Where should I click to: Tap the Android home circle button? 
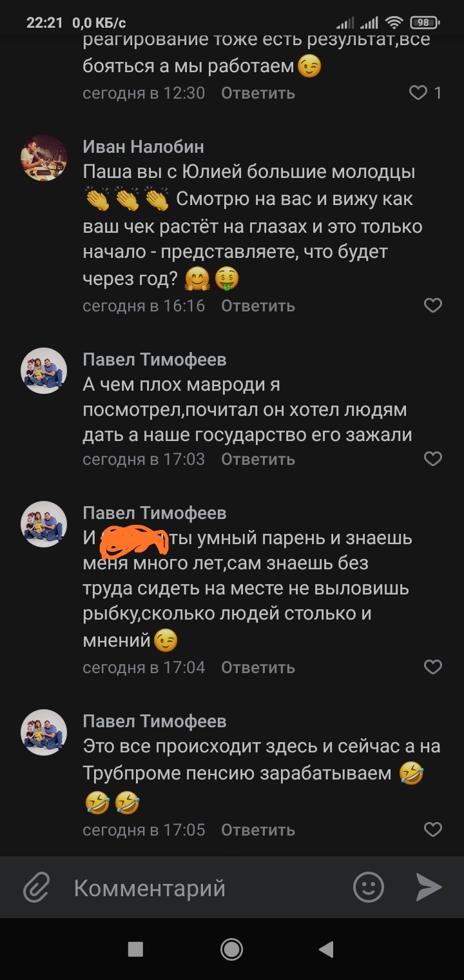pos(231,948)
